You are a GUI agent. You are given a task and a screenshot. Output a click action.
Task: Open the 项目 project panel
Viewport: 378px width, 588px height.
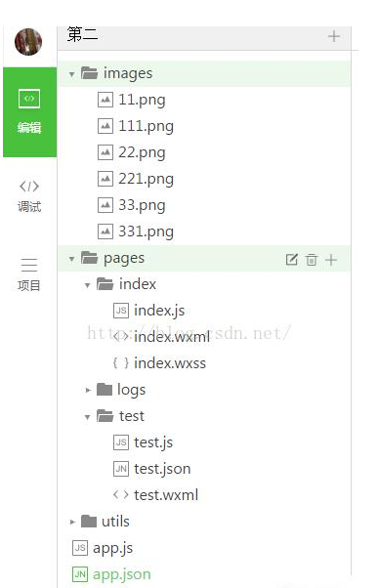[x=29, y=274]
